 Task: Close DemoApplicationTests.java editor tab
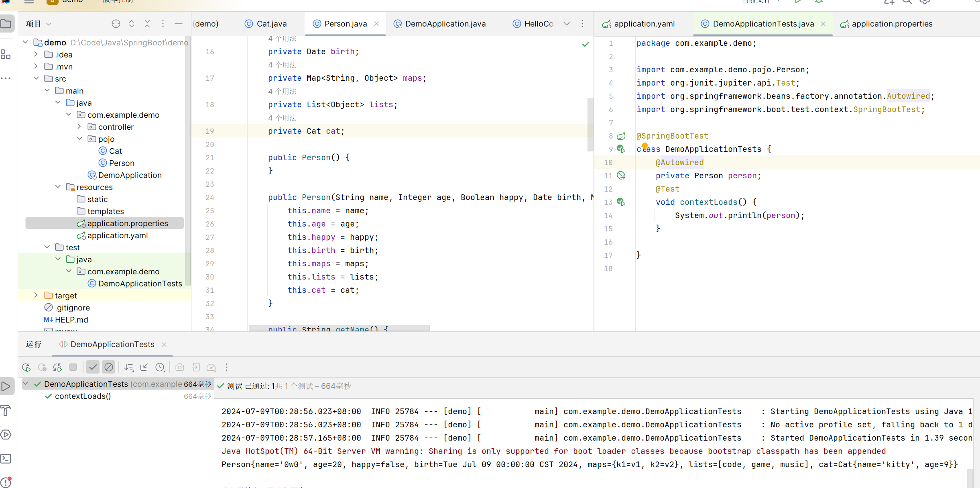(823, 24)
